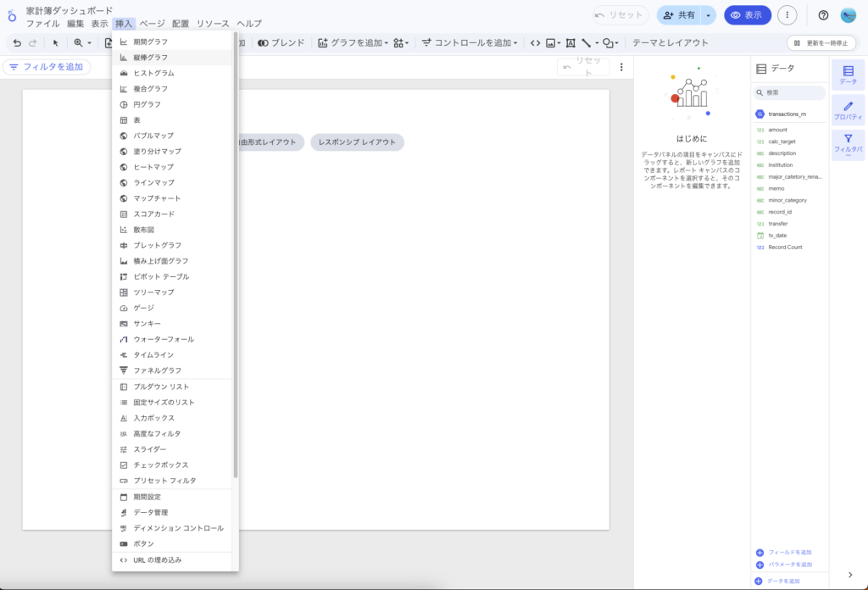Select the selection mode pointer tool
The height and width of the screenshot is (590, 868).
[x=56, y=42]
